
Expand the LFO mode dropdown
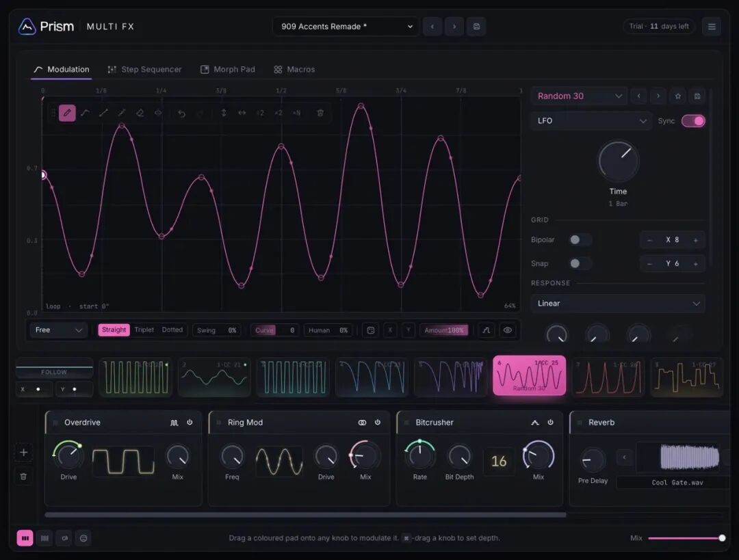[591, 121]
